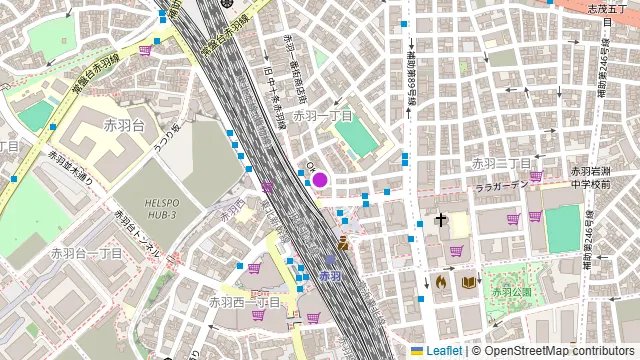The height and width of the screenshot is (360, 640).
Task: Click the 赤羽西 label near the tracks
Action: click(x=233, y=211)
